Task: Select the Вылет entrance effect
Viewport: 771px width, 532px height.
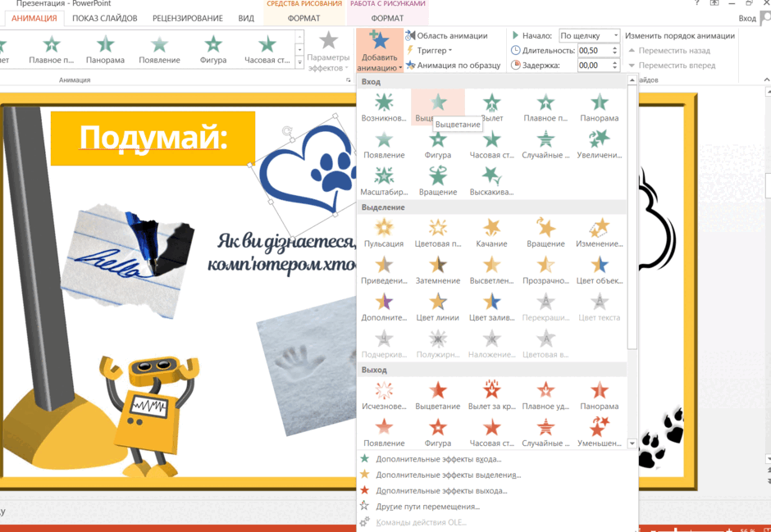Action: (x=491, y=107)
